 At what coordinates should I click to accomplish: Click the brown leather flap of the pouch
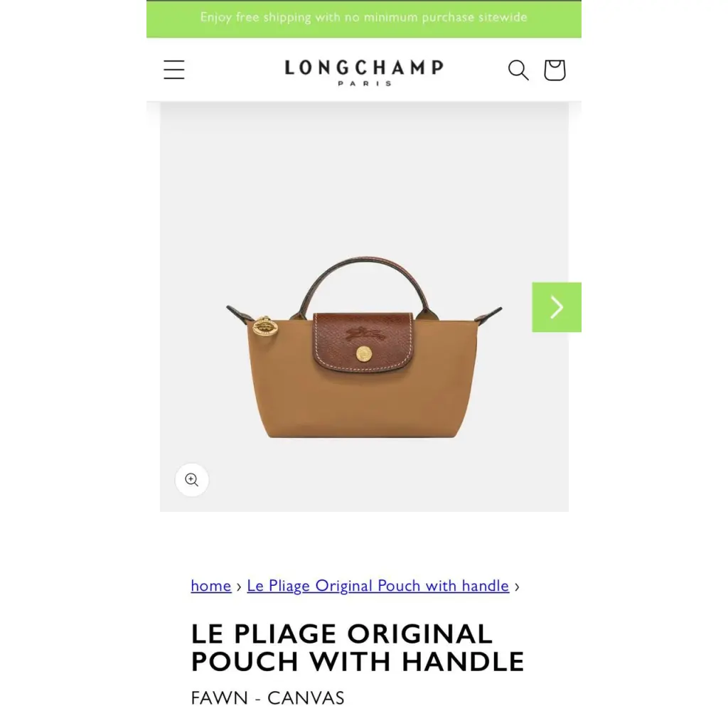point(363,342)
